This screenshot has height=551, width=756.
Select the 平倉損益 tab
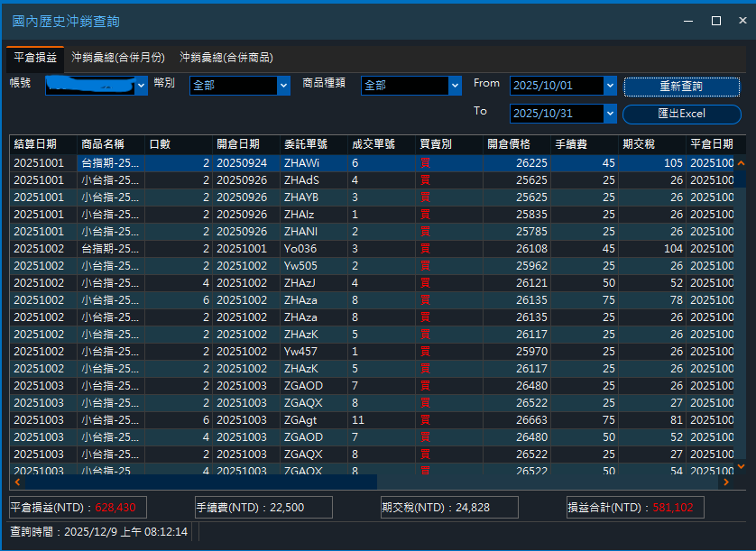pyautogui.click(x=35, y=58)
